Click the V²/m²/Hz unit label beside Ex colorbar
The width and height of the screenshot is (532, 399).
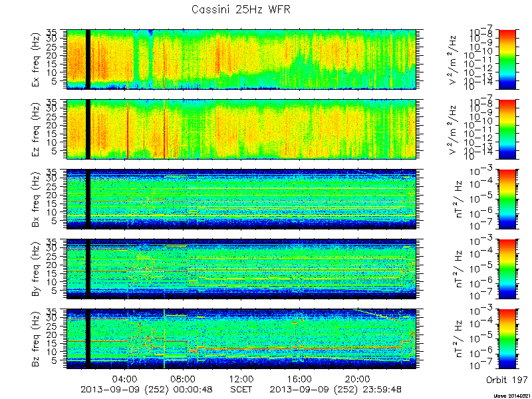(453, 59)
